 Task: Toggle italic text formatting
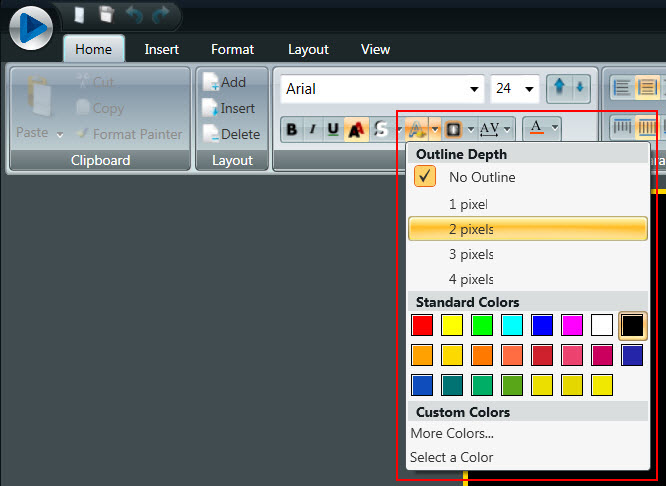(312, 129)
